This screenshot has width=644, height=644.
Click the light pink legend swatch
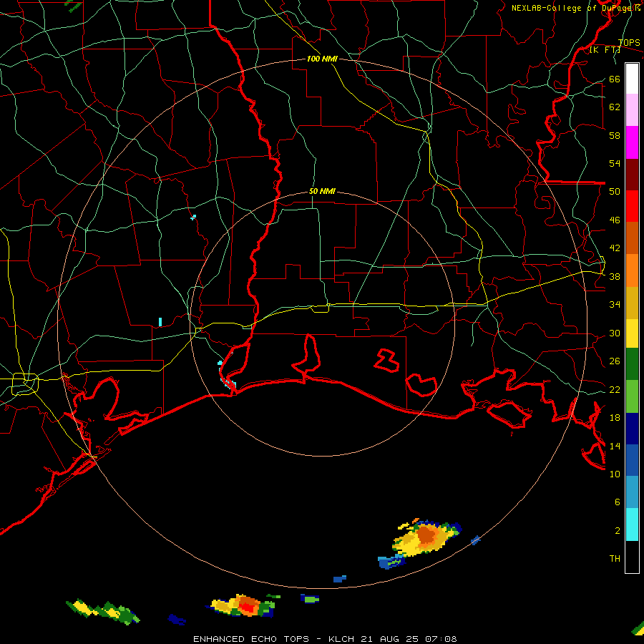[632, 110]
